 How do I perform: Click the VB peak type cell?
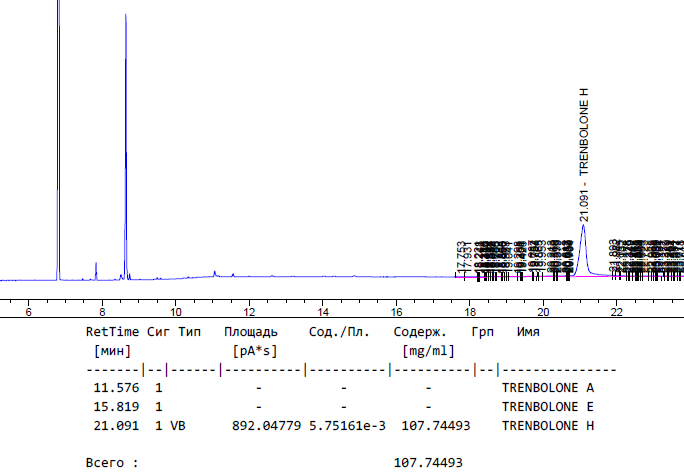click(x=177, y=425)
